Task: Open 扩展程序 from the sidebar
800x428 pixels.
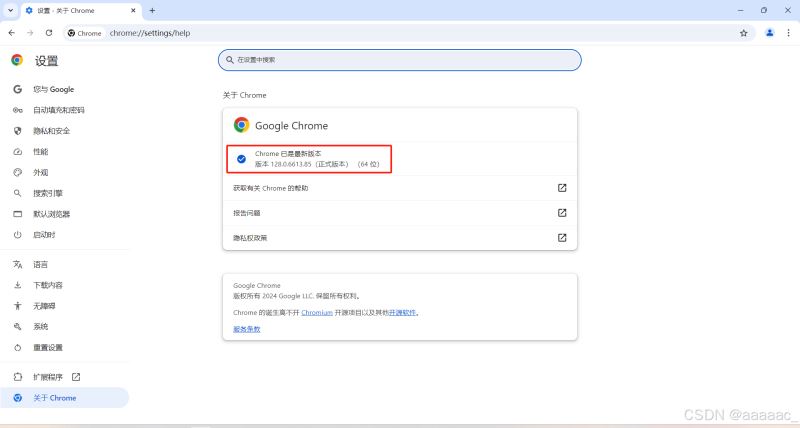Action: coord(48,377)
